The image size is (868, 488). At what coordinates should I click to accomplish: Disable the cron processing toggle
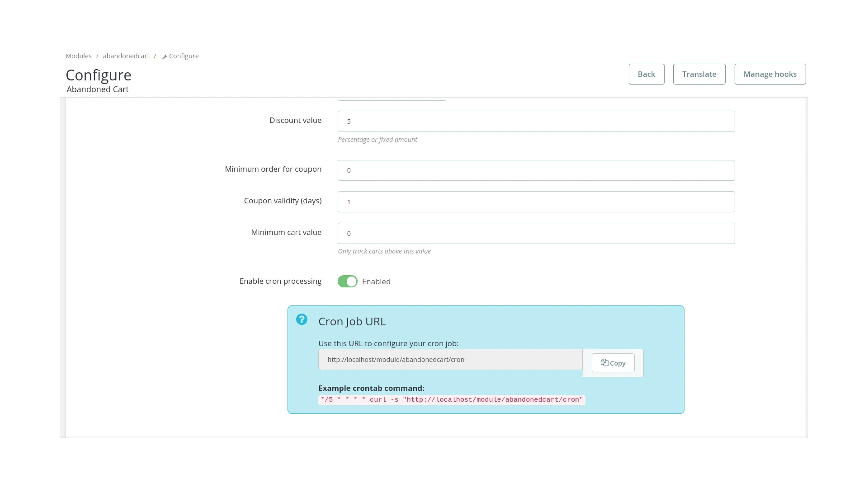(x=347, y=282)
